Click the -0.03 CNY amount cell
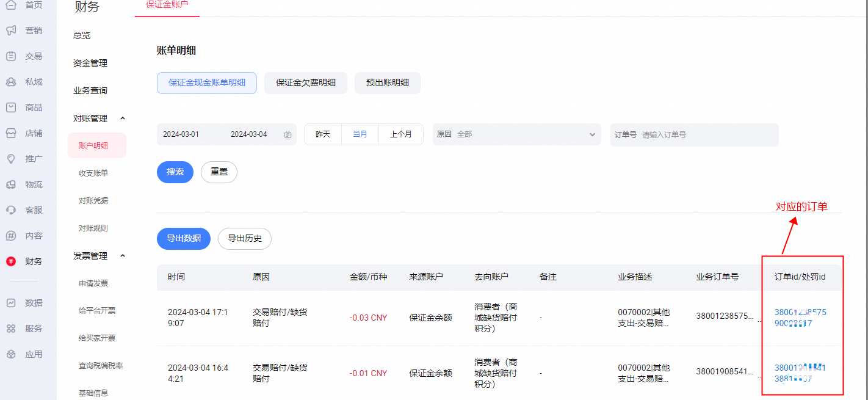Viewport: 868px width, 400px height. 368,318
